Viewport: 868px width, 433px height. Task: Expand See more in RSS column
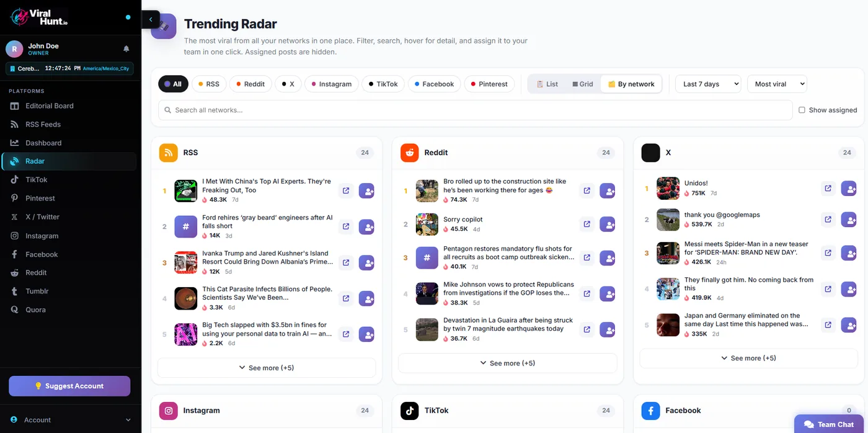(x=267, y=368)
